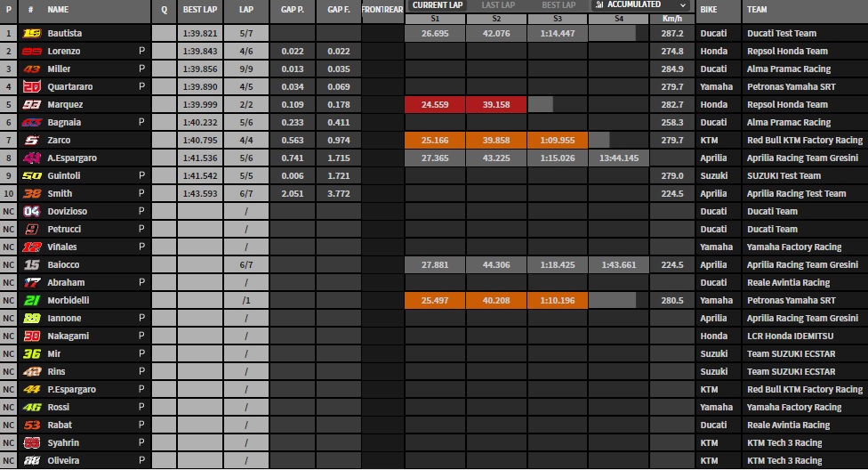Screen dimensions: 868x470
Task: Click Rossi's number 46 rider icon
Action: 31,407
